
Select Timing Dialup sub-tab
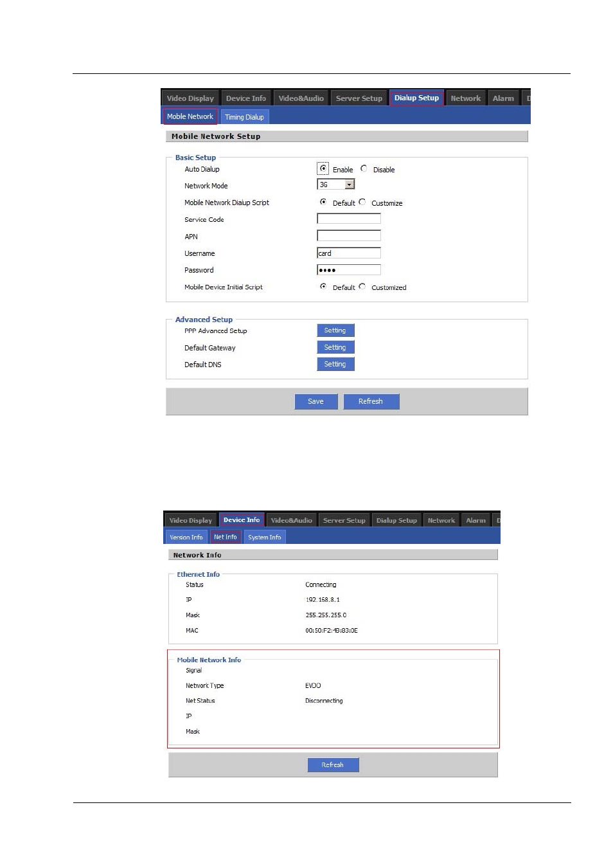click(x=244, y=117)
